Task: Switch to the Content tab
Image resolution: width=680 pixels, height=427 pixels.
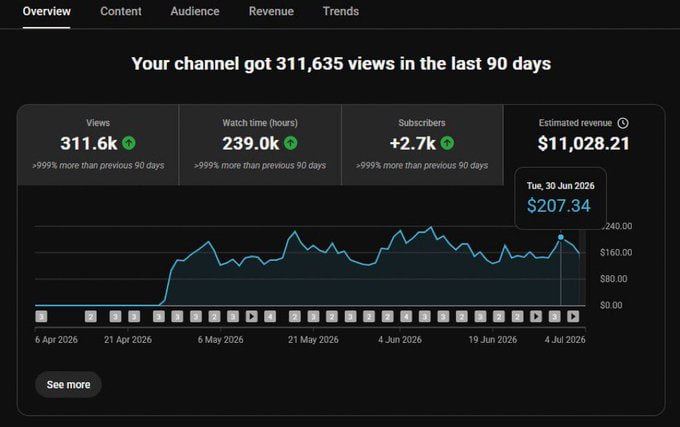Action: coord(121,11)
